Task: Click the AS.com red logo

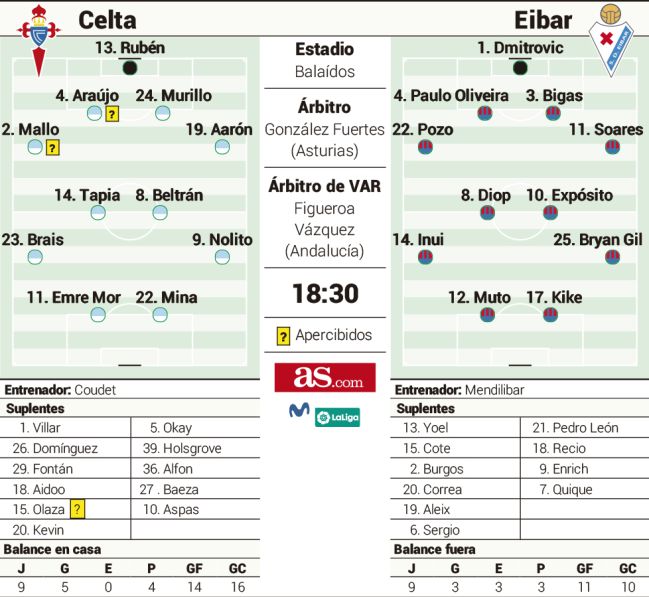Action: 325,377
